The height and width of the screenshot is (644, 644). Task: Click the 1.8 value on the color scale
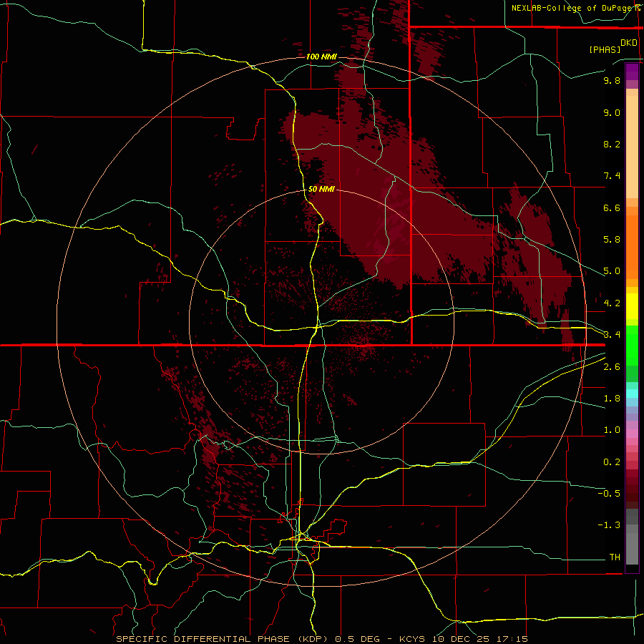612,399
